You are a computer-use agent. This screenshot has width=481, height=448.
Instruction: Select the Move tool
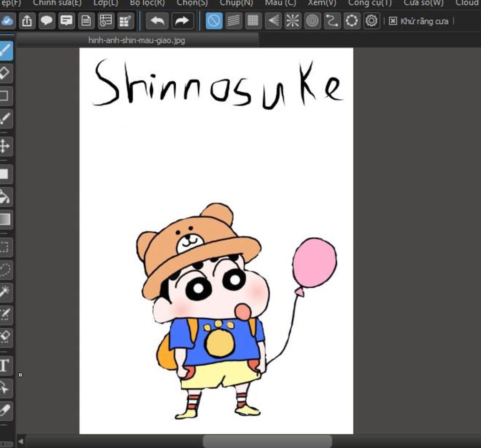(x=6, y=146)
